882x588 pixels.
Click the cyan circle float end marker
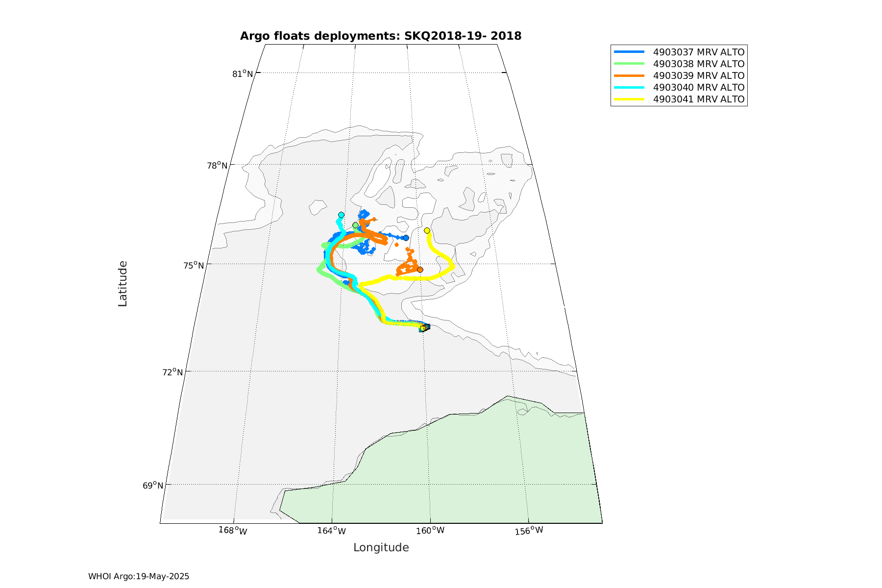click(x=341, y=215)
